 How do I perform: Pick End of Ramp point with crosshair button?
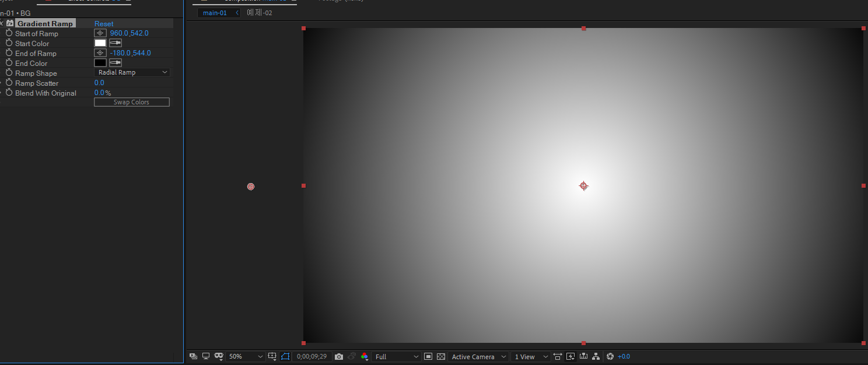[x=100, y=53]
